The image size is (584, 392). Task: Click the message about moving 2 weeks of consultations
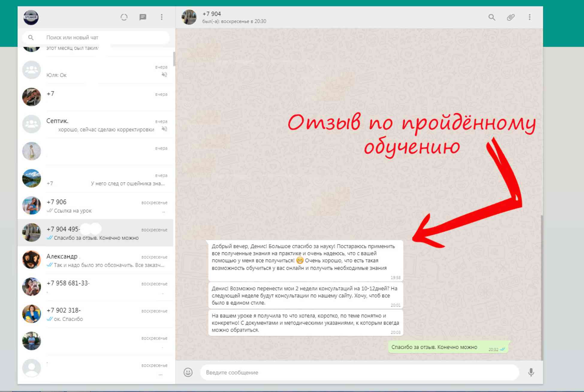tap(306, 295)
